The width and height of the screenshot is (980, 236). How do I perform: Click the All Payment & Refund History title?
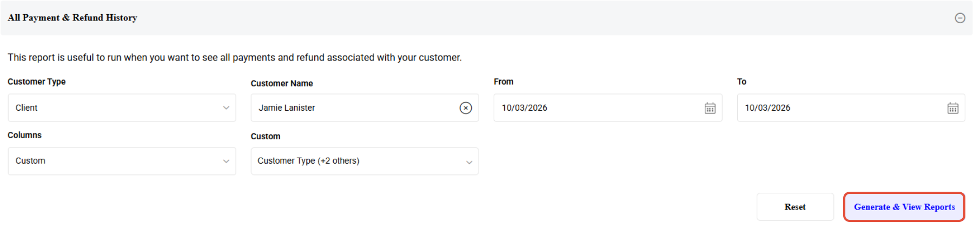tap(72, 18)
